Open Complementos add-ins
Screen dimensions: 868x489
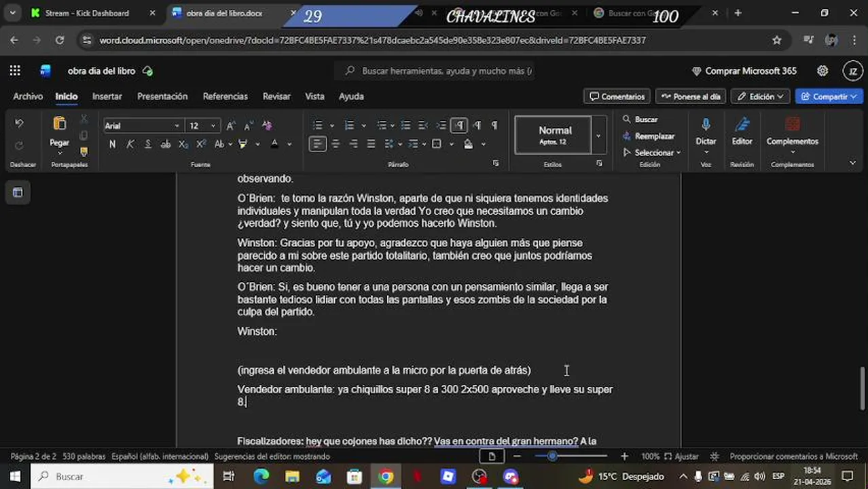(x=792, y=132)
